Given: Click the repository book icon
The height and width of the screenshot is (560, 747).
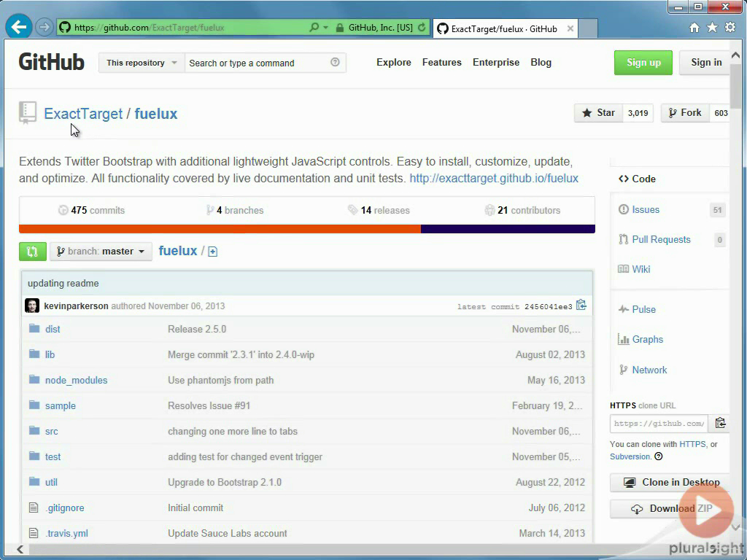Looking at the screenshot, I should (28, 113).
